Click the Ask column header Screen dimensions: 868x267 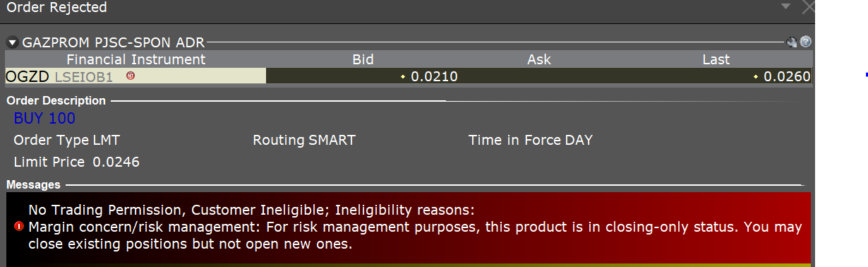pos(539,59)
